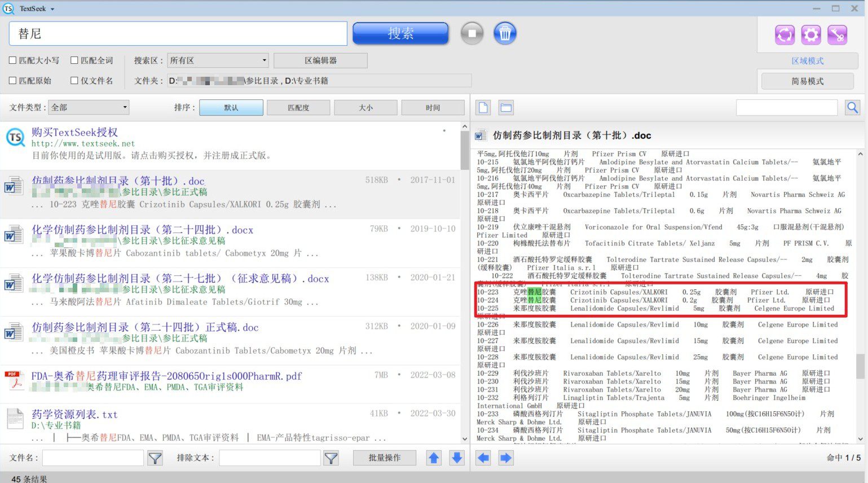Click the 命中 1 / 5 hit counter
Screen dimensions: 868x483
(844, 458)
